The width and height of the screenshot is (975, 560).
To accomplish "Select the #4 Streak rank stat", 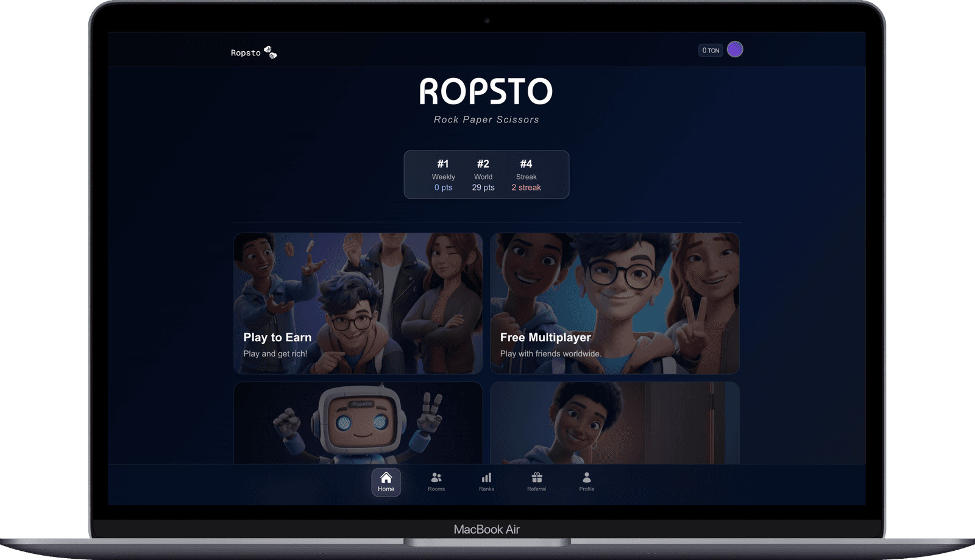I will (x=526, y=175).
